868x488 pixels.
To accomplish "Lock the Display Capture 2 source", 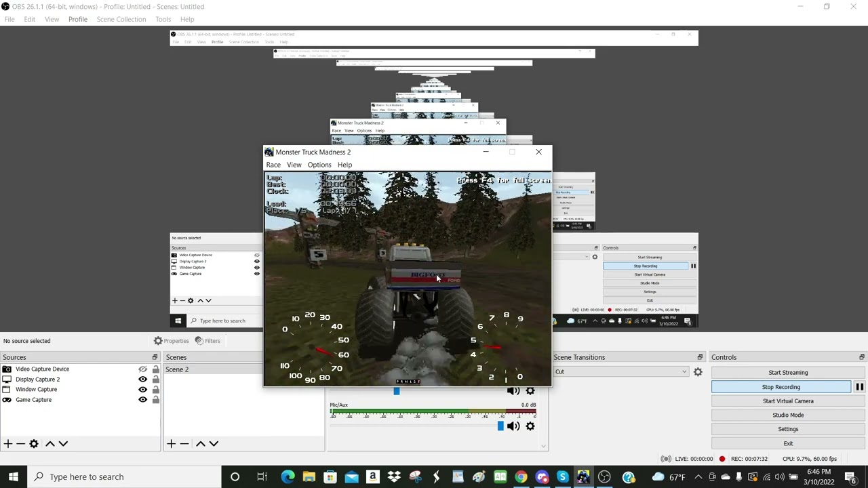I will click(155, 380).
